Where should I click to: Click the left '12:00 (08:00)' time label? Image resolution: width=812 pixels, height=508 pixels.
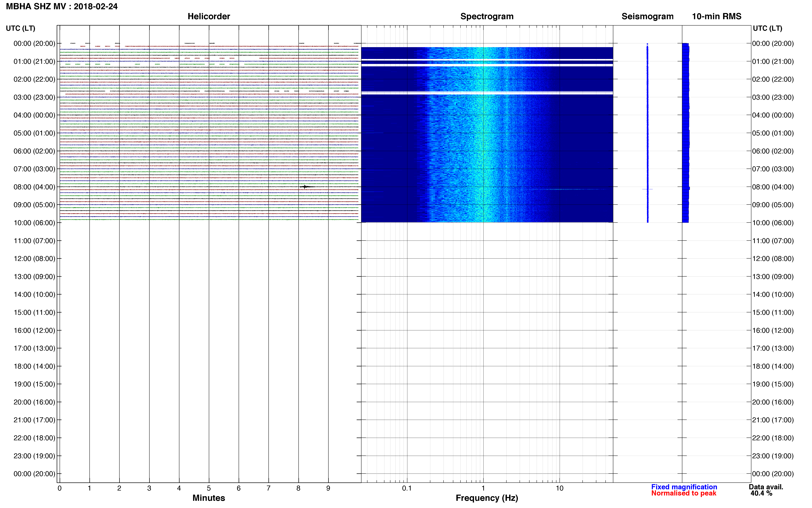[34, 259]
